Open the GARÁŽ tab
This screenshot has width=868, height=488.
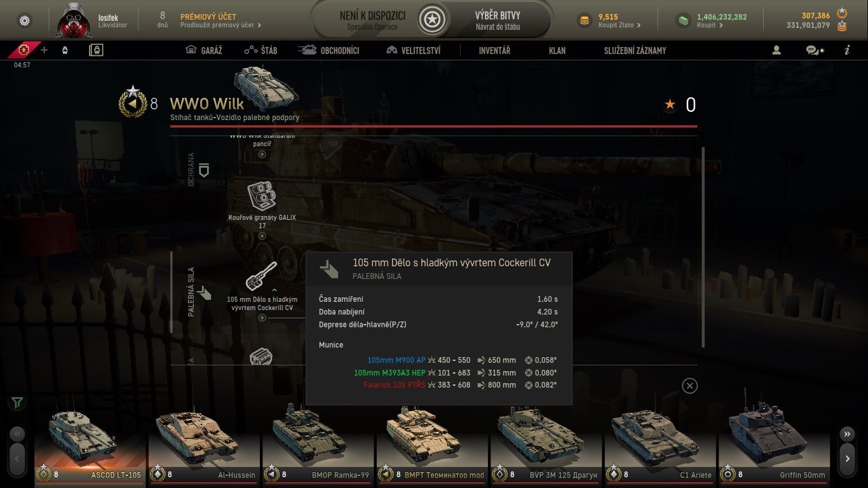point(203,50)
